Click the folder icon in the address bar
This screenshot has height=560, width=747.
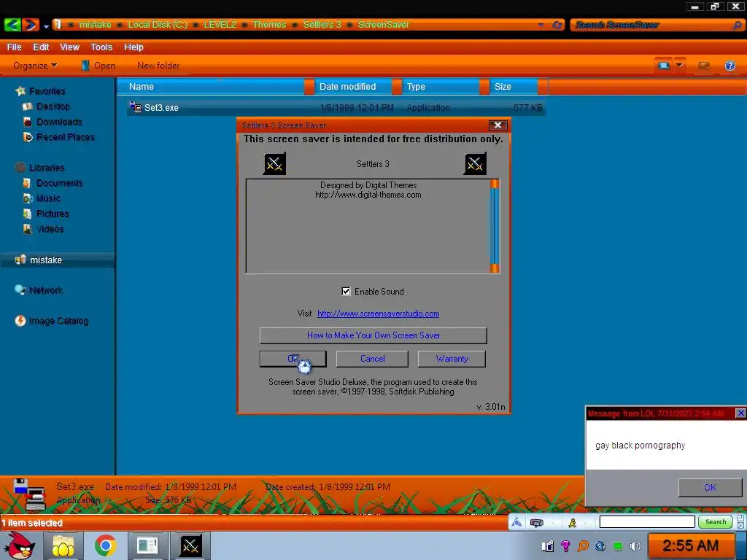click(x=58, y=24)
